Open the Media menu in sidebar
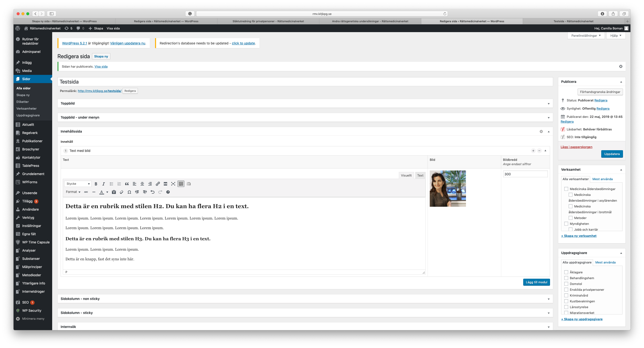This screenshot has width=644, height=348. point(33,71)
